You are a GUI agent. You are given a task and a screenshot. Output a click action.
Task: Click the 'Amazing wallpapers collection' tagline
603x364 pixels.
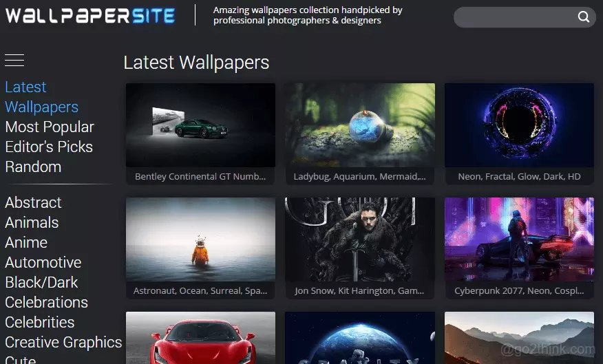pyautogui.click(x=308, y=15)
